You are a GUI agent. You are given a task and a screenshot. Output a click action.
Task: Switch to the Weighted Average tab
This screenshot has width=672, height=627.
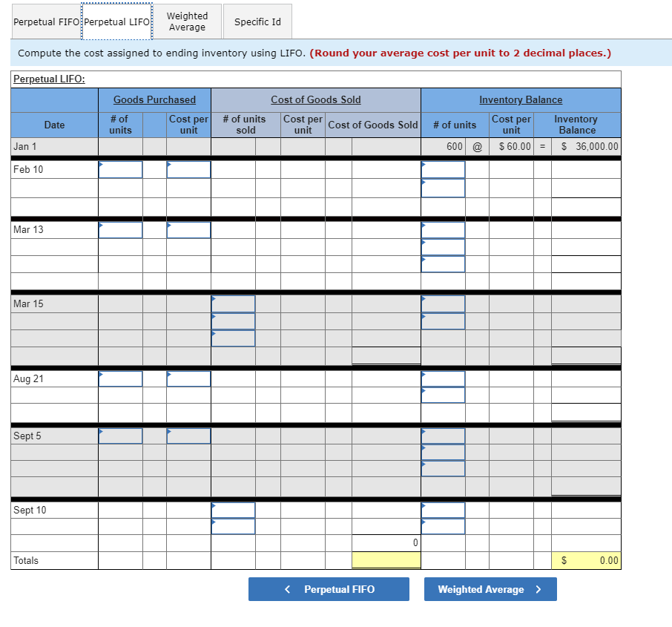[x=186, y=22]
